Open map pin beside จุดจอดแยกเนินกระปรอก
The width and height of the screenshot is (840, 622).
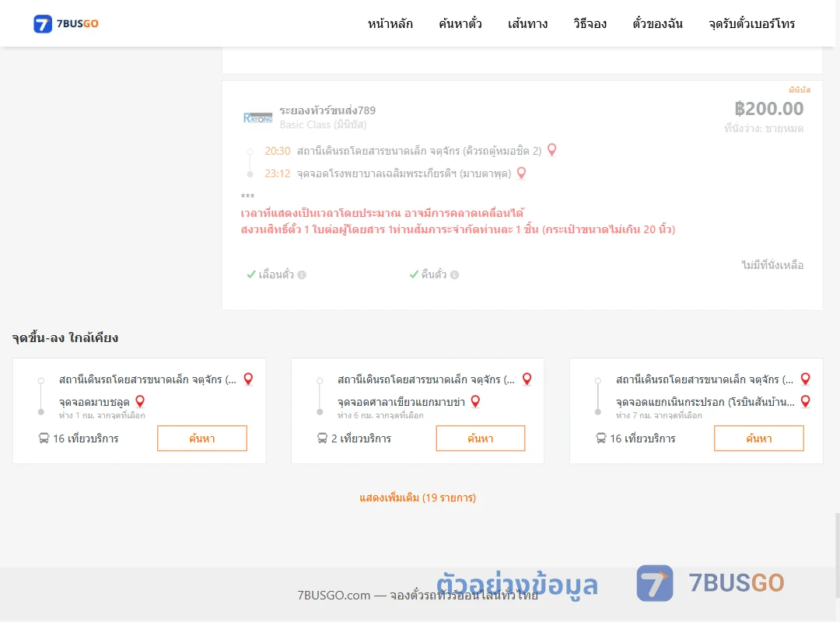[x=805, y=401]
